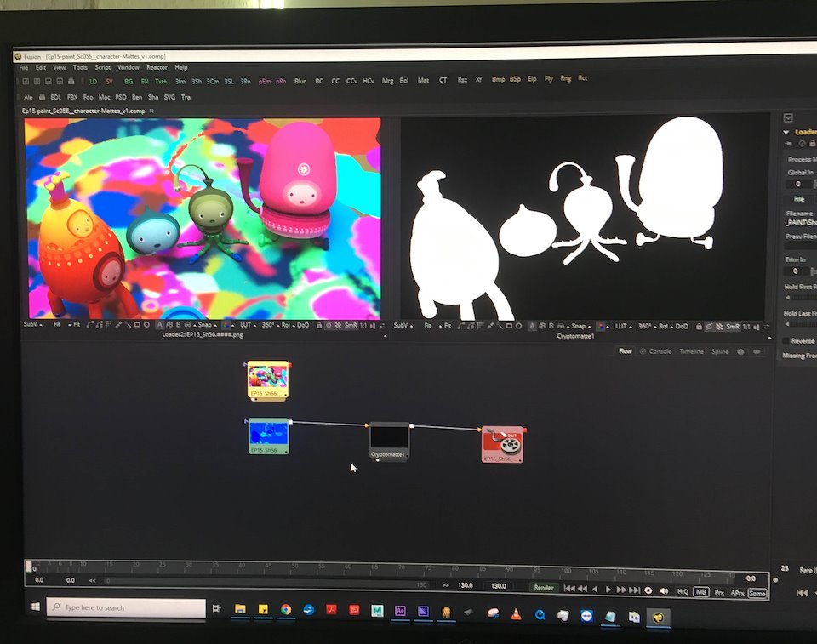Add Resize tool via Rsz button
Screen dimensions: 817x644
tap(462, 80)
